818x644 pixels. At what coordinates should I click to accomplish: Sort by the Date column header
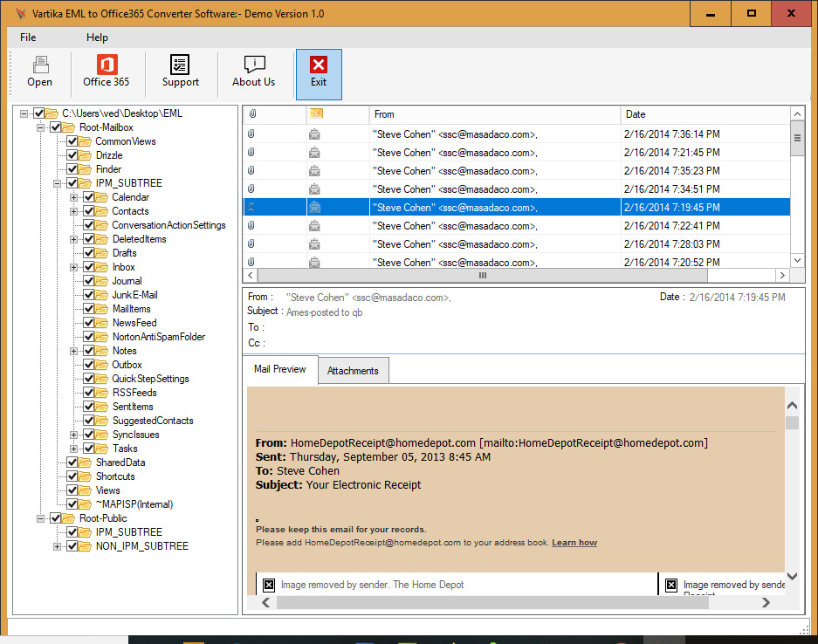705,114
